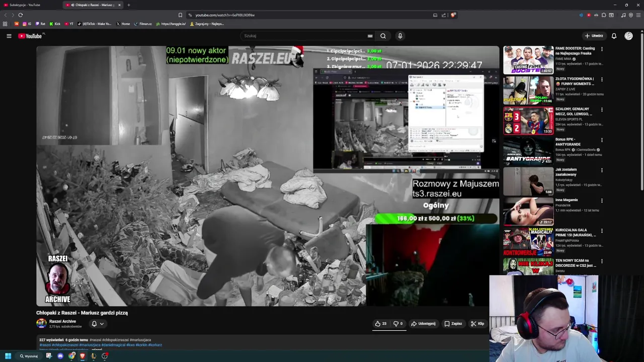Click the address bar URL
644x362 pixels.
(x=225, y=15)
